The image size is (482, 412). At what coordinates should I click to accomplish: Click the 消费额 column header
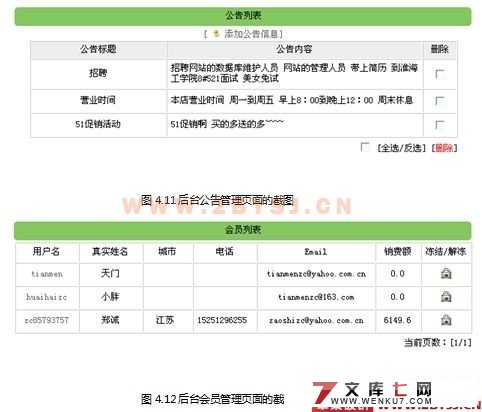pos(398,252)
